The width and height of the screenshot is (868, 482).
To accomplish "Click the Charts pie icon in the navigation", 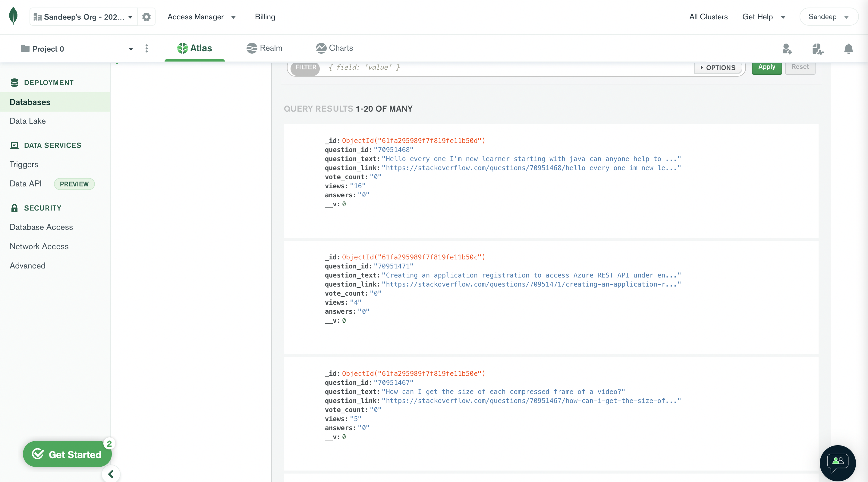I will click(x=321, y=48).
